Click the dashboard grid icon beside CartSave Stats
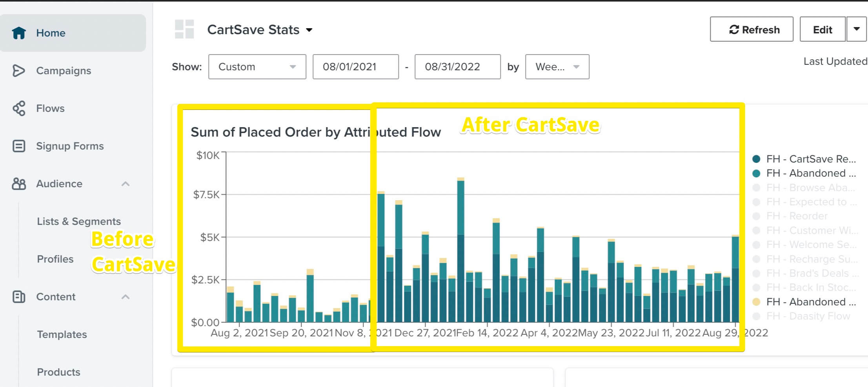Image resolution: width=868 pixels, height=387 pixels. pos(184,29)
